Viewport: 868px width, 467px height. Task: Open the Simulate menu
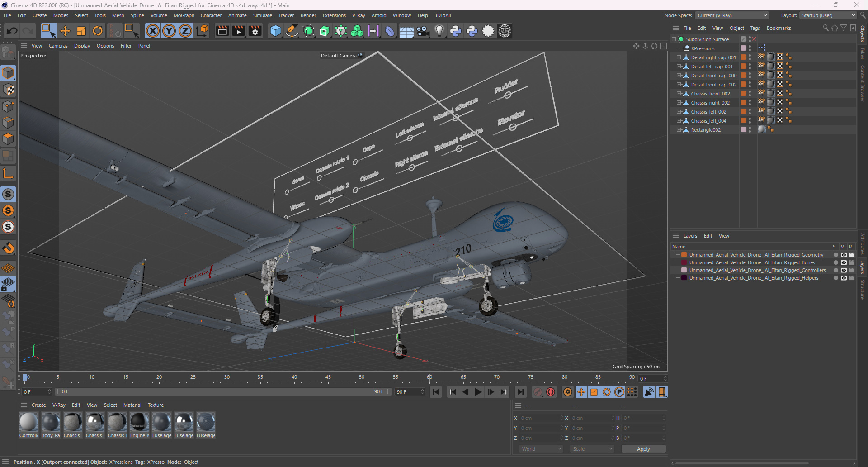[x=262, y=15]
